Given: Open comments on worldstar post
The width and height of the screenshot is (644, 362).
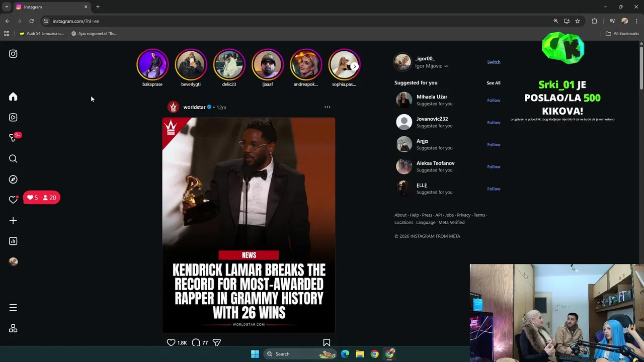Looking at the screenshot, I should coord(196,342).
